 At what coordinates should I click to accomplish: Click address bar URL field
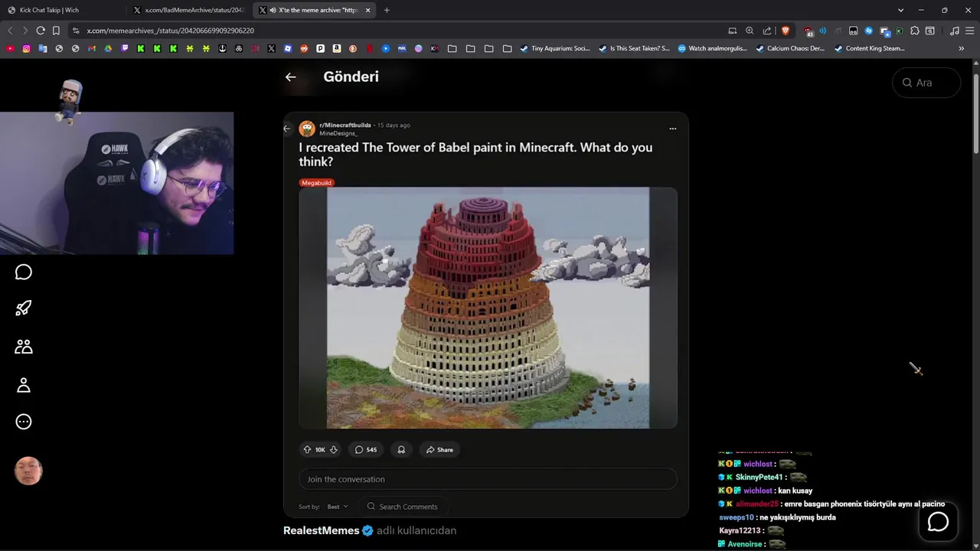click(398, 31)
